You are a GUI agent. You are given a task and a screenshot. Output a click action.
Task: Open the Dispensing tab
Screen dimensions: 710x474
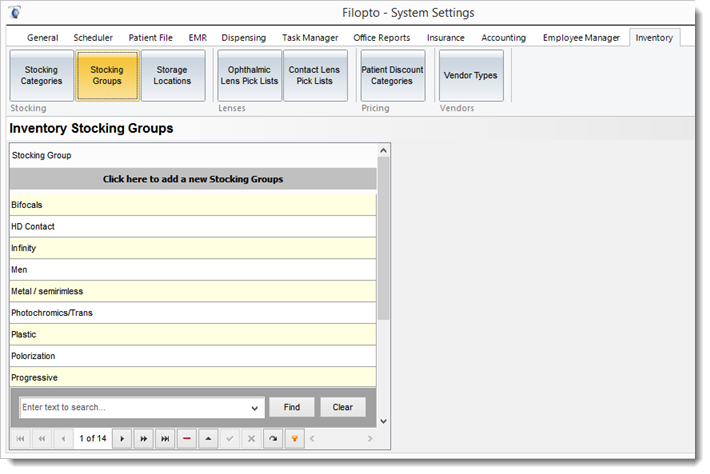244,38
